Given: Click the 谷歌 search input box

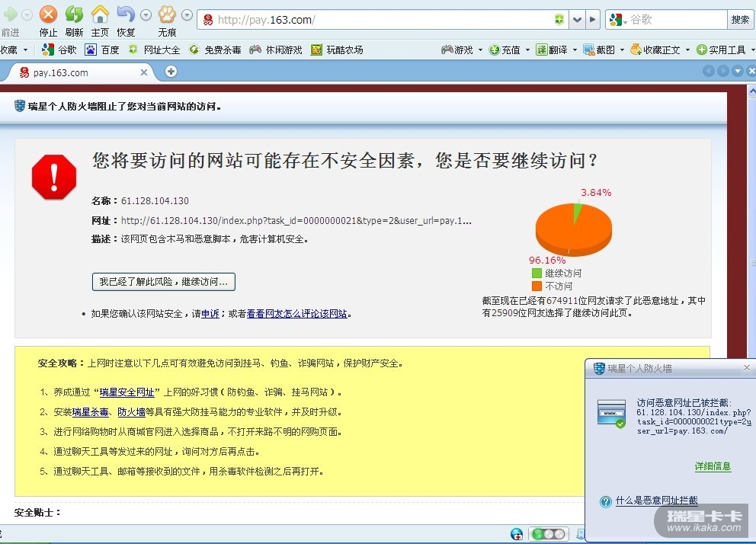Looking at the screenshot, I should [x=676, y=20].
